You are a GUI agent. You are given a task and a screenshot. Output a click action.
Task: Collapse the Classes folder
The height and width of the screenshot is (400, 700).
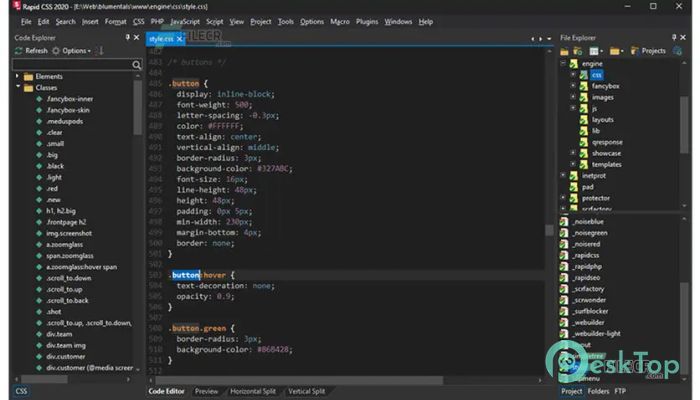[17, 87]
